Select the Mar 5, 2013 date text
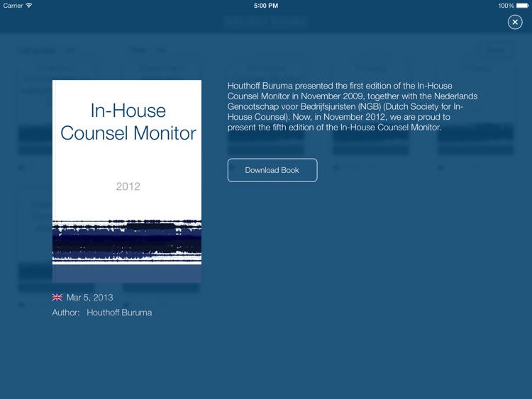 (89, 297)
